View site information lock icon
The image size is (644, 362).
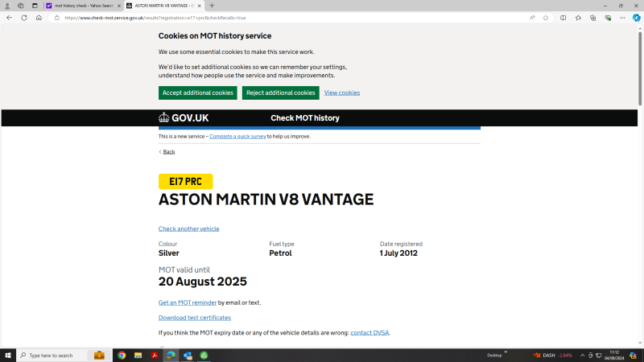57,18
